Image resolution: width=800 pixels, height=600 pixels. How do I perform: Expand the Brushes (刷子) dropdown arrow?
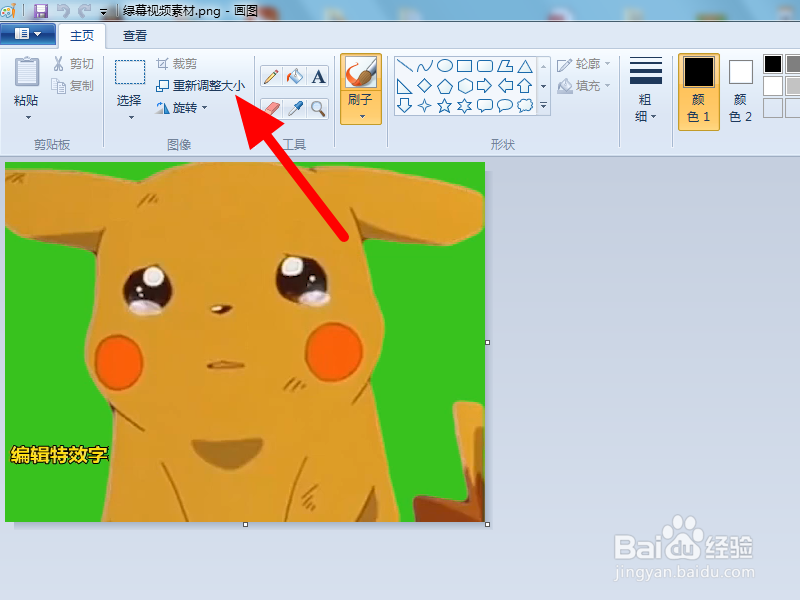click(362, 117)
